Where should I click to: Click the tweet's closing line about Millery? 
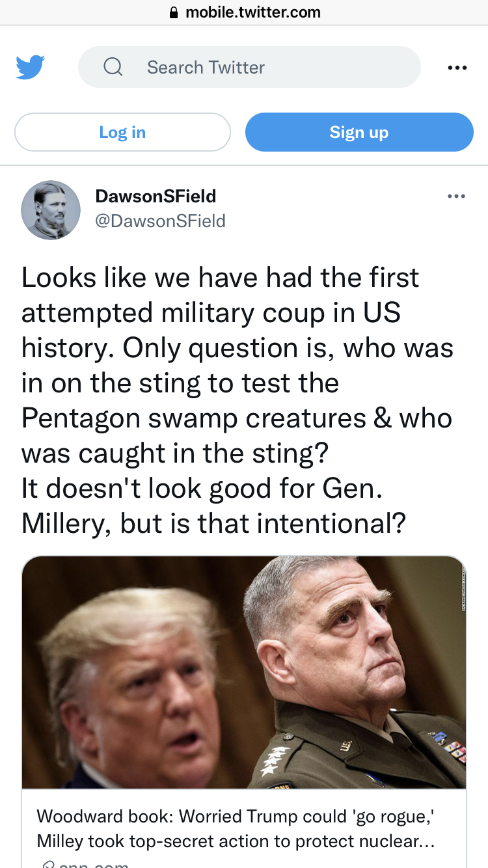pos(213,524)
